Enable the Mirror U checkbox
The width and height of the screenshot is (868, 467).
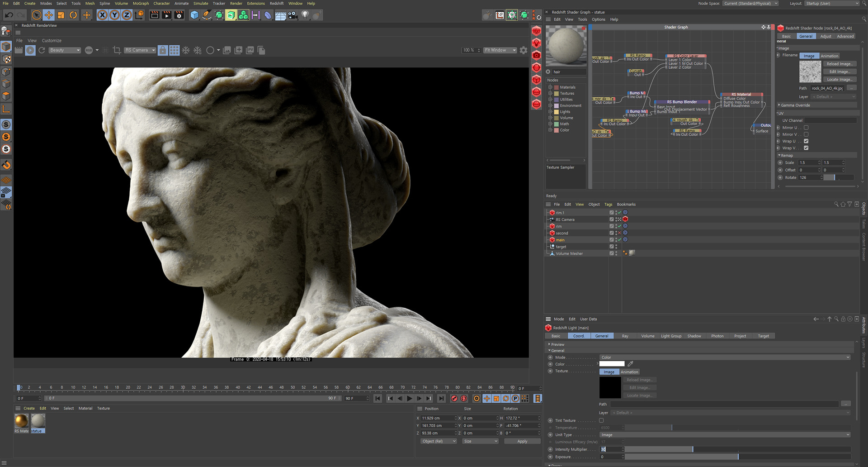806,128
